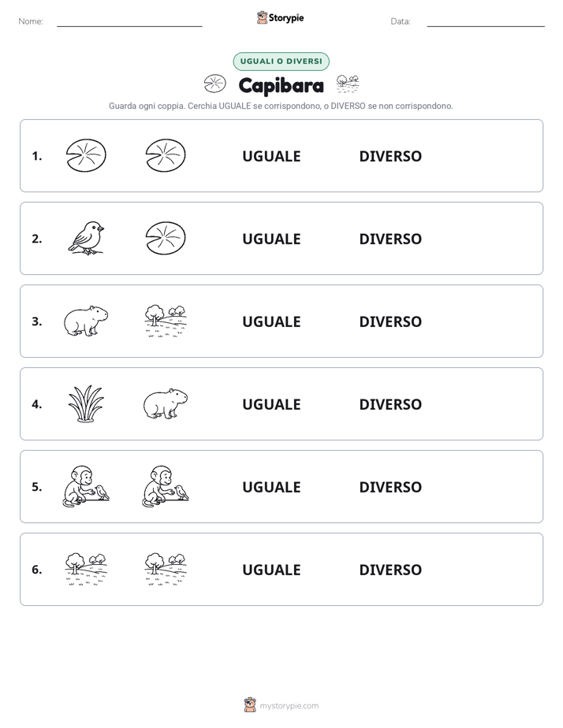
Task: Select UGUALE for question 1
Action: point(271,156)
